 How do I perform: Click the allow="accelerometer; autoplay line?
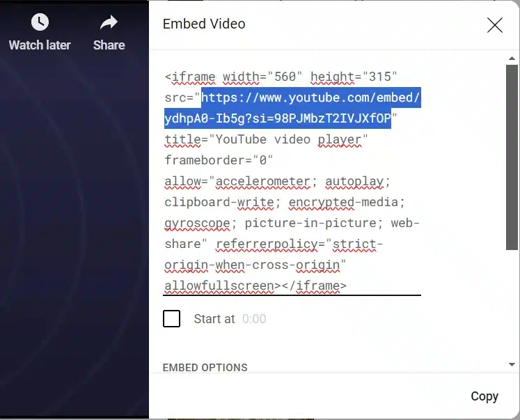(277, 181)
